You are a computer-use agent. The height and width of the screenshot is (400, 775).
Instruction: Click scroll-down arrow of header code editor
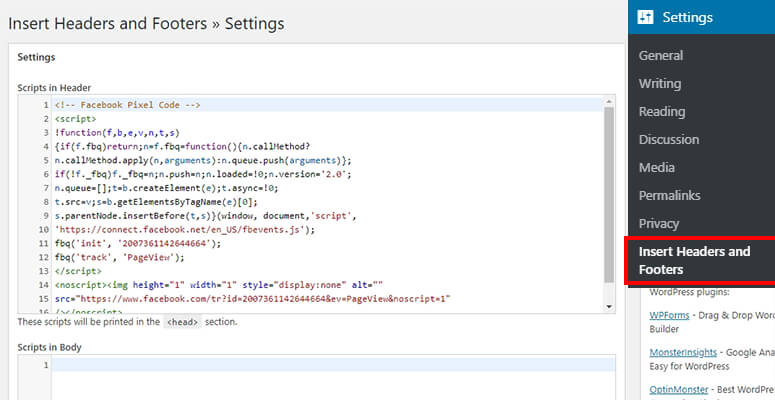pos(609,307)
